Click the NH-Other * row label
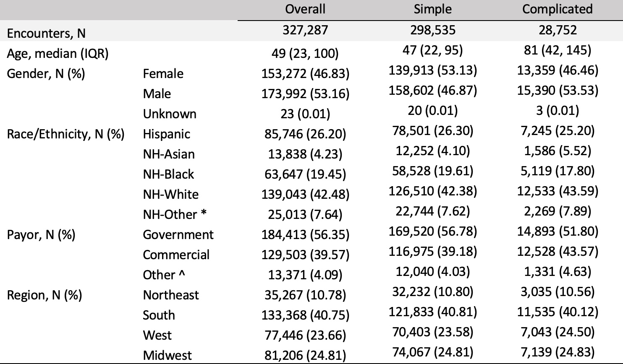Viewport: 623px width, 364px height. tap(175, 214)
